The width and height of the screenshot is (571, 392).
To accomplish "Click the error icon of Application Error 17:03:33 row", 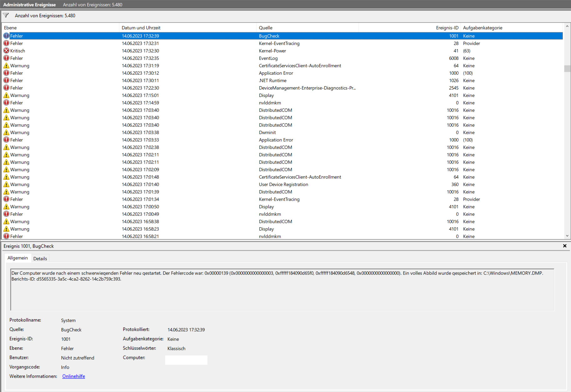I will pyautogui.click(x=6, y=140).
